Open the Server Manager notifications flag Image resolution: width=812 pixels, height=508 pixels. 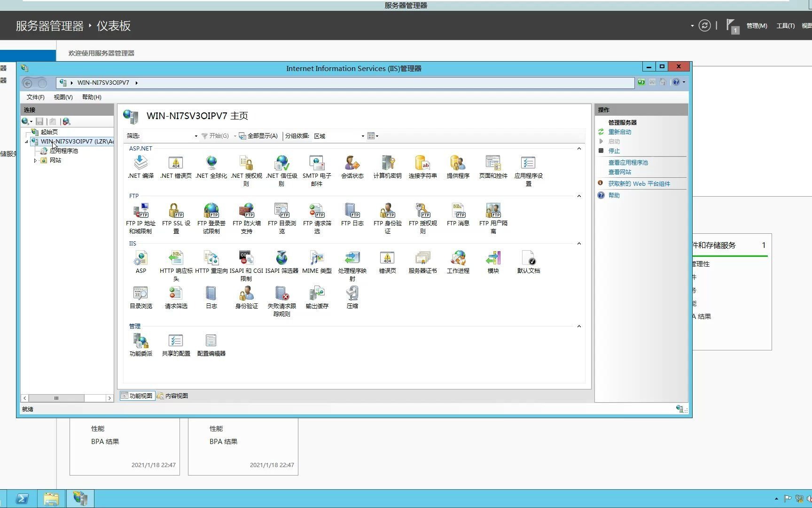[x=732, y=26]
